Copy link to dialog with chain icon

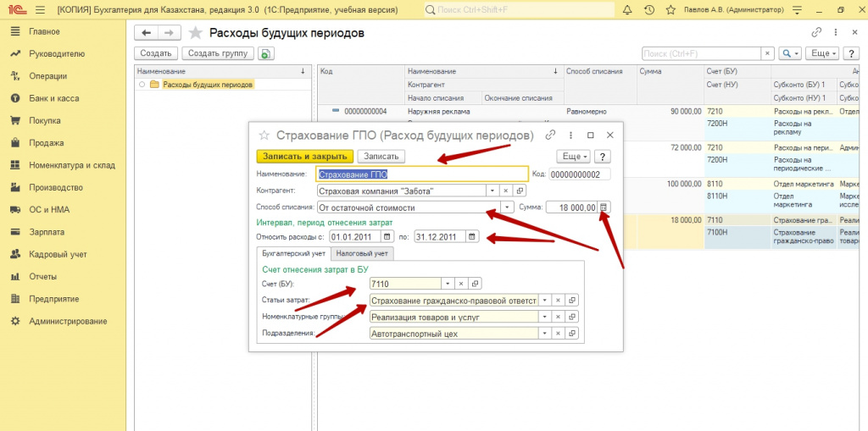[x=550, y=135]
